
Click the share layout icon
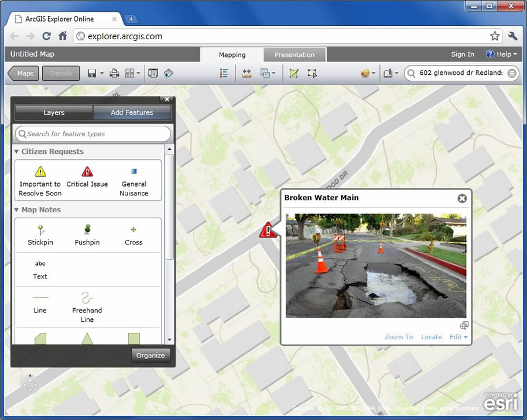[x=388, y=73]
